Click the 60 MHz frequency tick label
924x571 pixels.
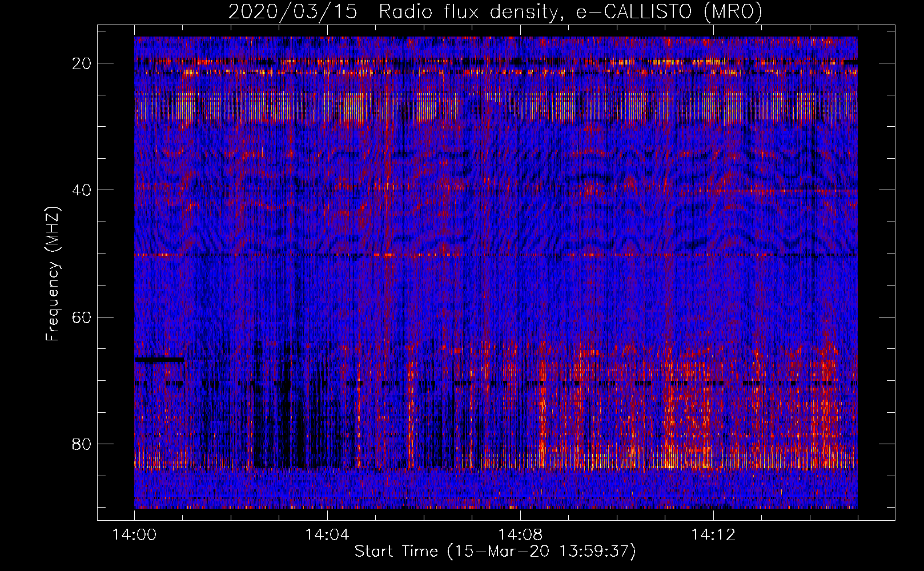tap(82, 317)
